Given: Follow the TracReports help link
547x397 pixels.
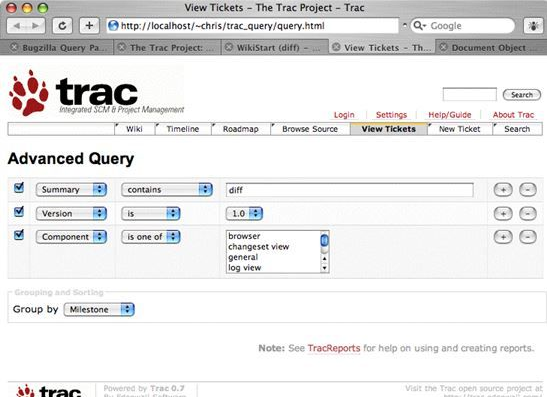Looking at the screenshot, I should tap(334, 348).
